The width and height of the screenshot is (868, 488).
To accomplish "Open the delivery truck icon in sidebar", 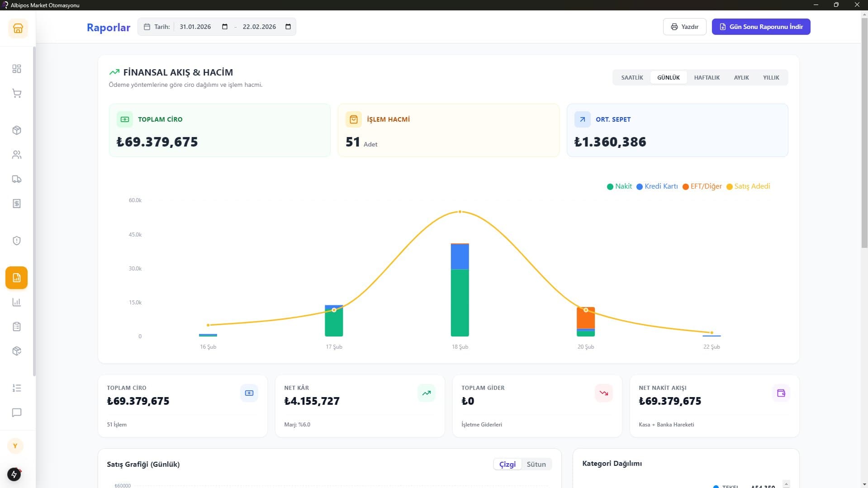I will [17, 179].
